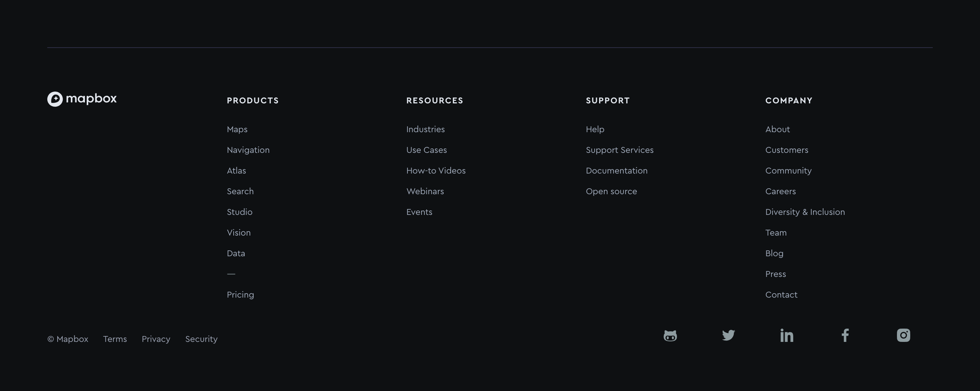Open the Pricing link
980x391 pixels.
click(x=240, y=295)
